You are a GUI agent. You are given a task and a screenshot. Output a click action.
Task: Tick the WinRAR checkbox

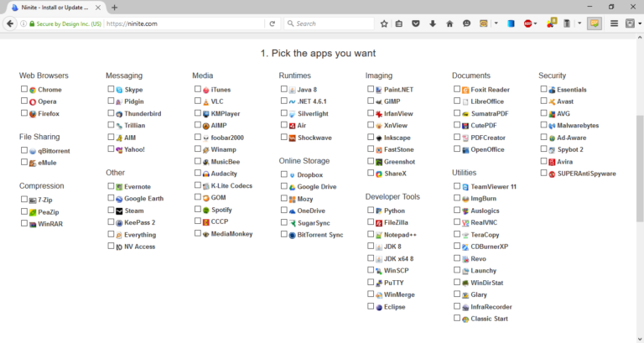(24, 223)
